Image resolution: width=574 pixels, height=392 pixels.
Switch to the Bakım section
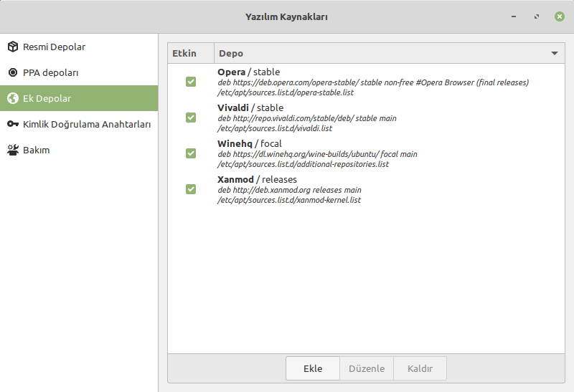pos(79,150)
